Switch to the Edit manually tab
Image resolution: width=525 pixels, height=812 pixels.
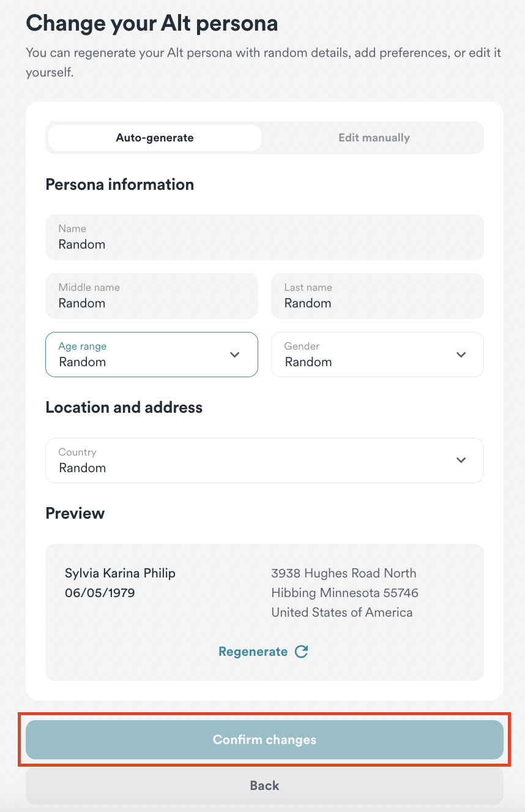pos(374,138)
